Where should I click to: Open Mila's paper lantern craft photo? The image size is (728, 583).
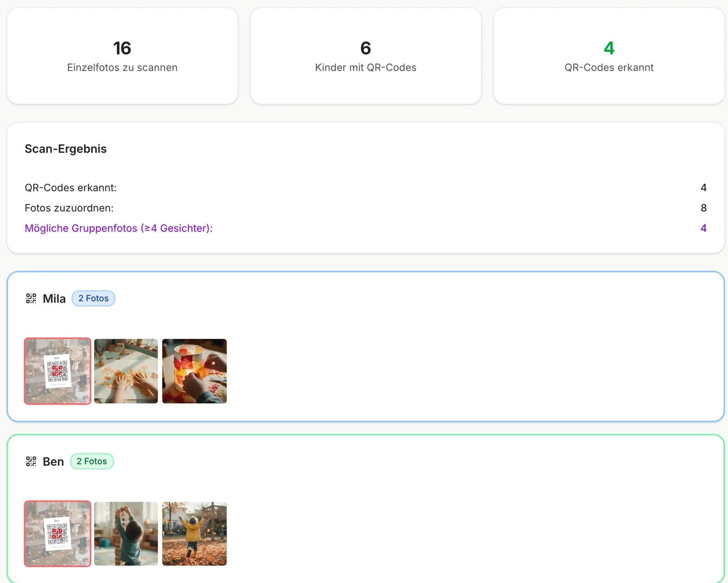coord(194,371)
